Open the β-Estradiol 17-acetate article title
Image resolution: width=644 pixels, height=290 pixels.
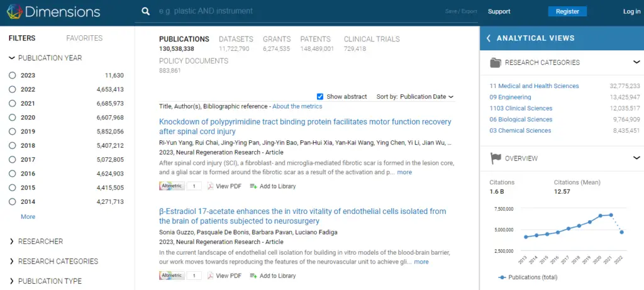coord(303,216)
